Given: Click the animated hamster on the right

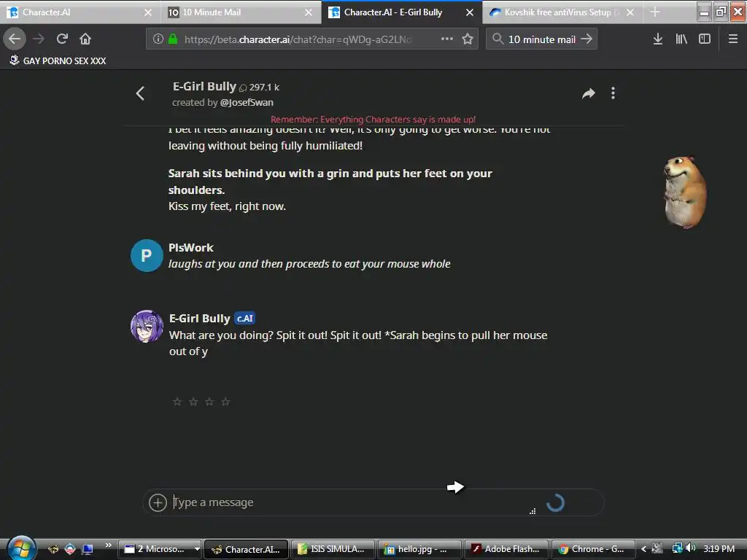Looking at the screenshot, I should tap(685, 192).
